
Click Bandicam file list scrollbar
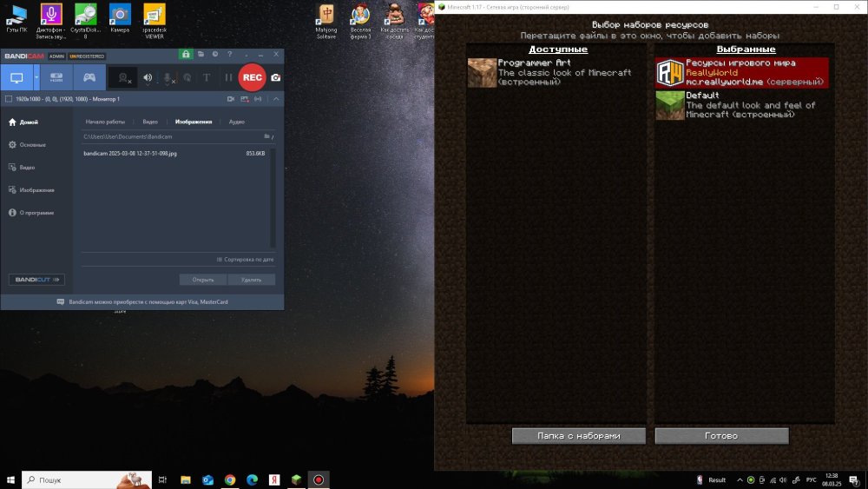point(273,197)
